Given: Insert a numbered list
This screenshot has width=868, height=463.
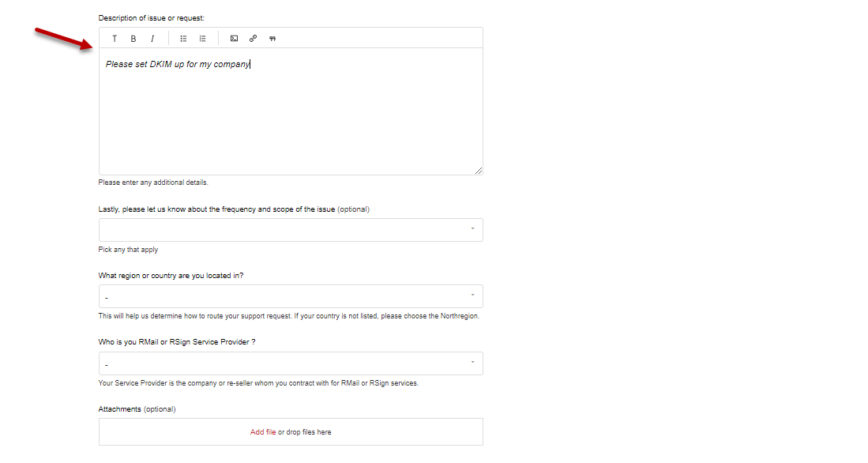Looking at the screenshot, I should pyautogui.click(x=202, y=39).
